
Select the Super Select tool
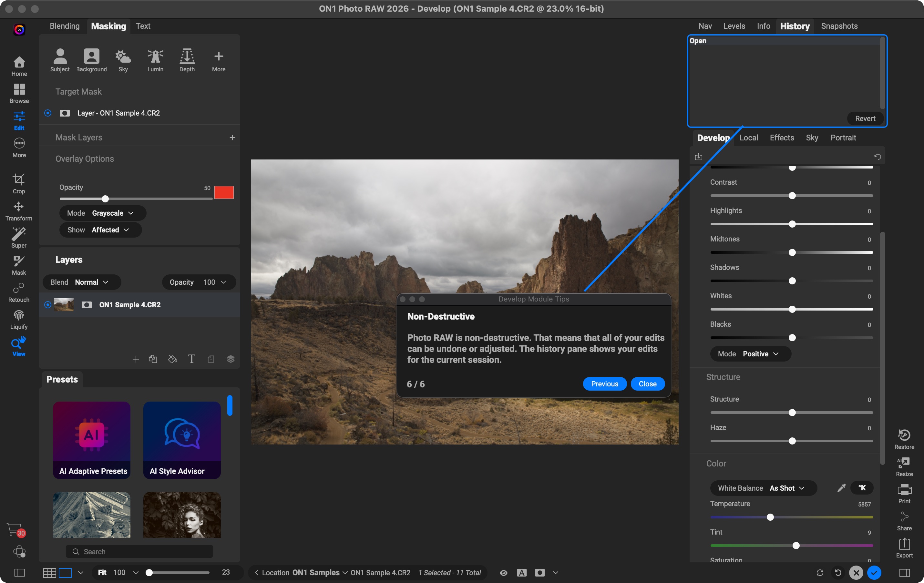19,238
